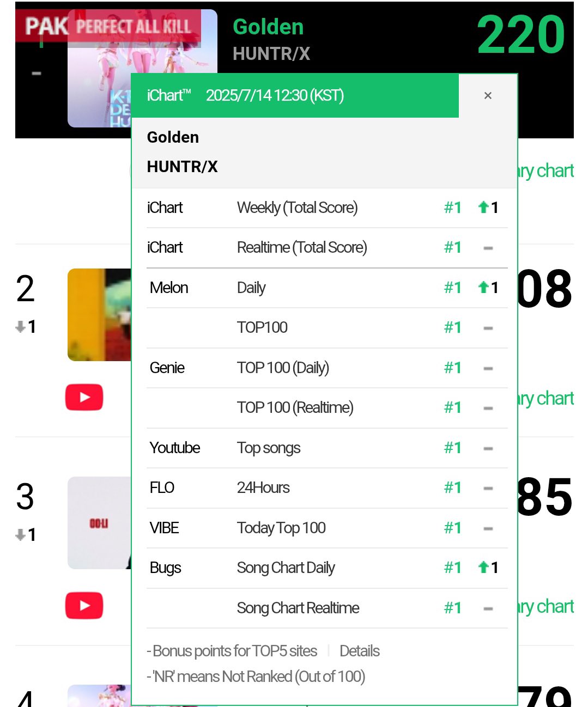Open the chart link beside rank 2
The height and width of the screenshot is (707, 588).
point(545,399)
